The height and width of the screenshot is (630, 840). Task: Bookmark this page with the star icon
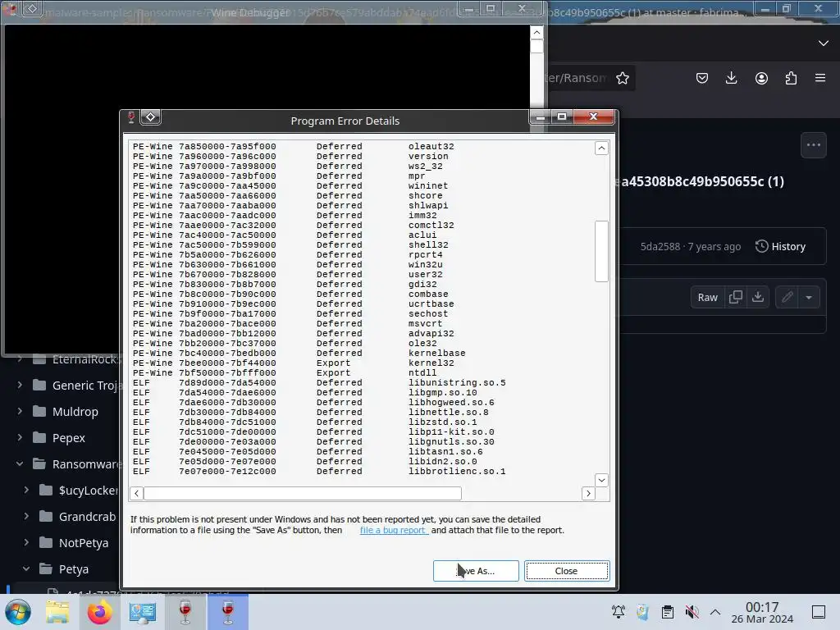pyautogui.click(x=622, y=78)
